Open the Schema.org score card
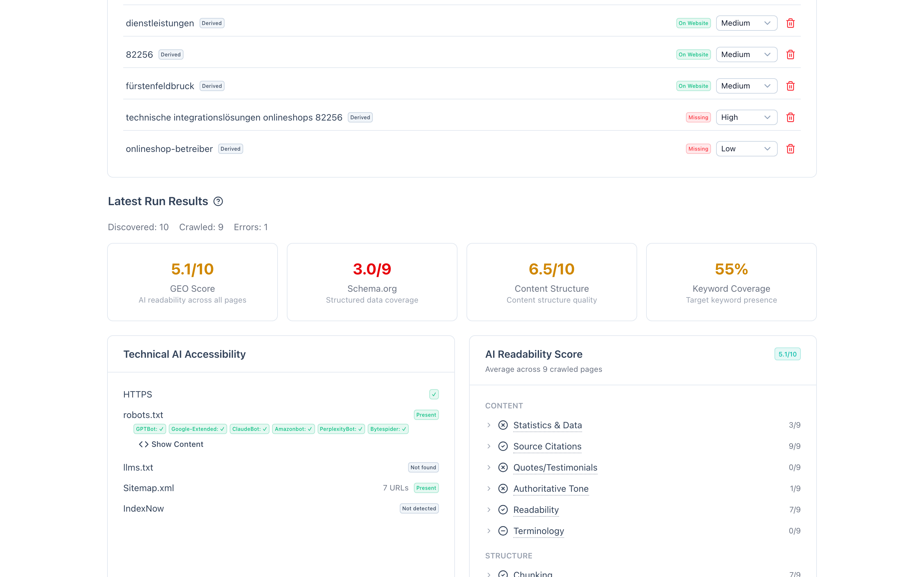Viewport: 924px width, 577px height. [x=372, y=282]
